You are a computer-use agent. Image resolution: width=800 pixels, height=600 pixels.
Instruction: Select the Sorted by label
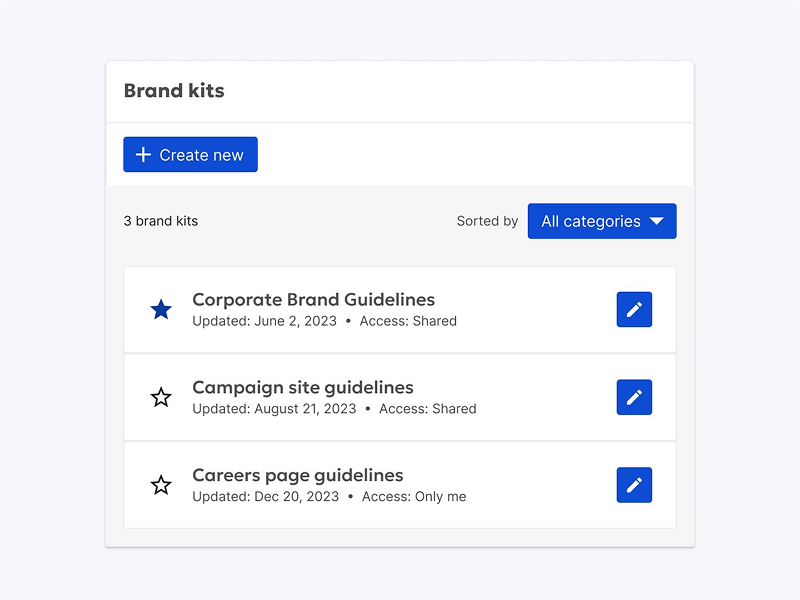(487, 221)
